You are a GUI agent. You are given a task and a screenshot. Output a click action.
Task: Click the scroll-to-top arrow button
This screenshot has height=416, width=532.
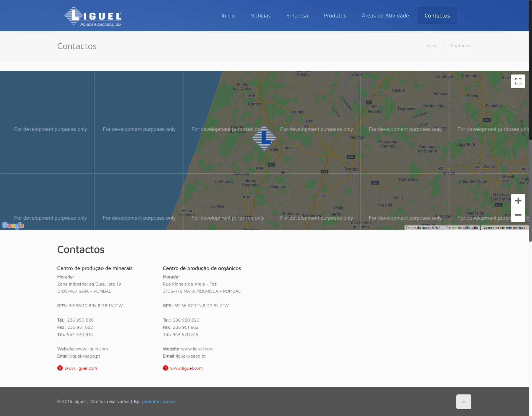click(464, 402)
